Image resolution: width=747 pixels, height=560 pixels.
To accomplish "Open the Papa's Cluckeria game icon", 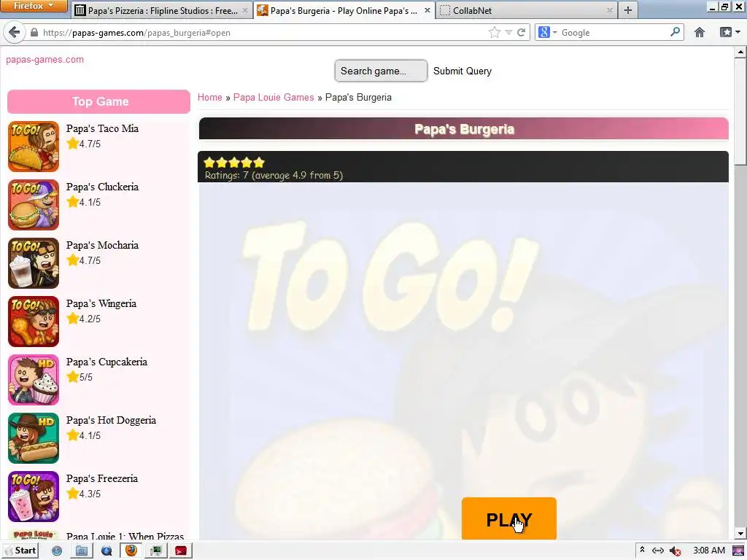I will coord(34,205).
